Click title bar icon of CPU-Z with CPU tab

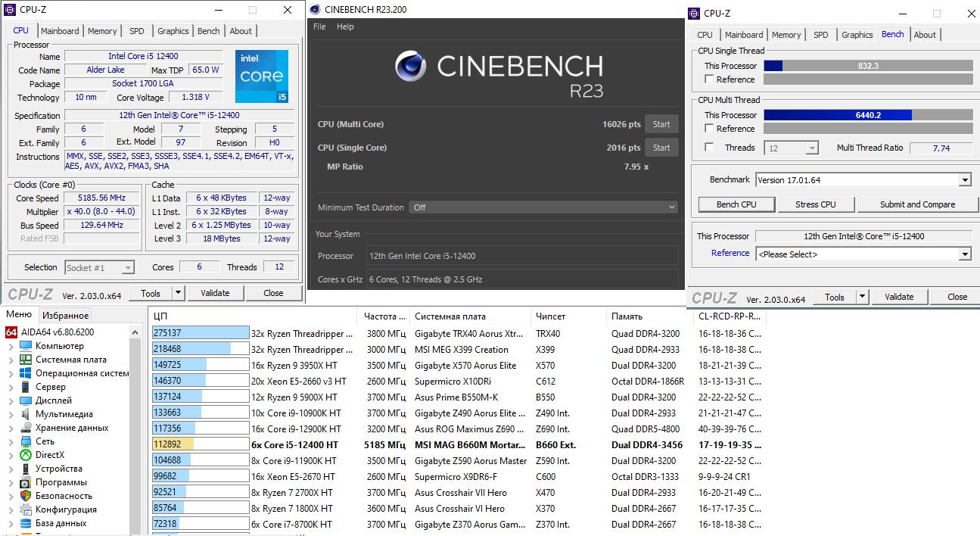[x=11, y=11]
